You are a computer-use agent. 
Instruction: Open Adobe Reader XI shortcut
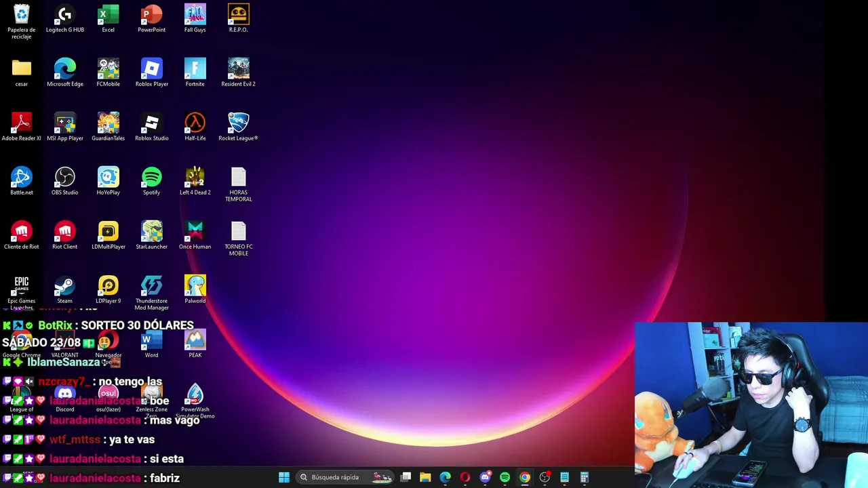22,127
